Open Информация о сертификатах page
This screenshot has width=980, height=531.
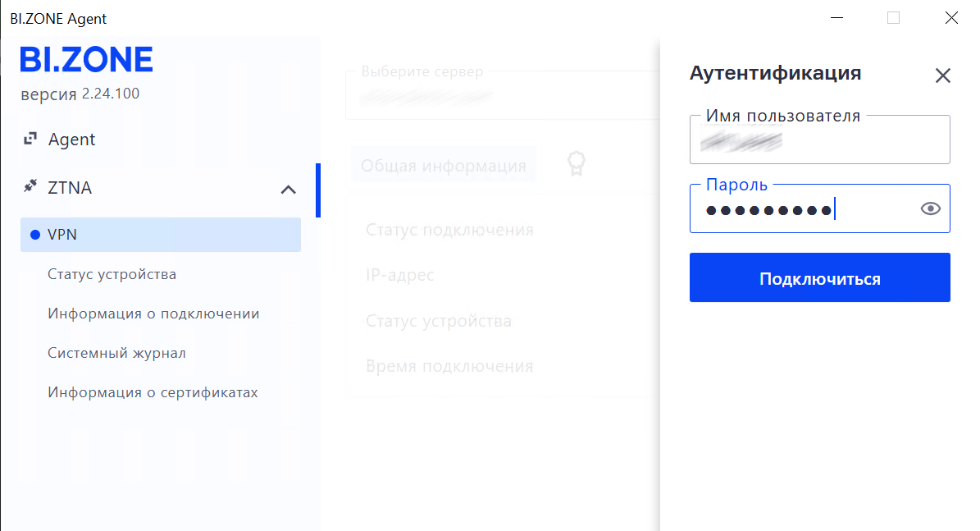153,392
